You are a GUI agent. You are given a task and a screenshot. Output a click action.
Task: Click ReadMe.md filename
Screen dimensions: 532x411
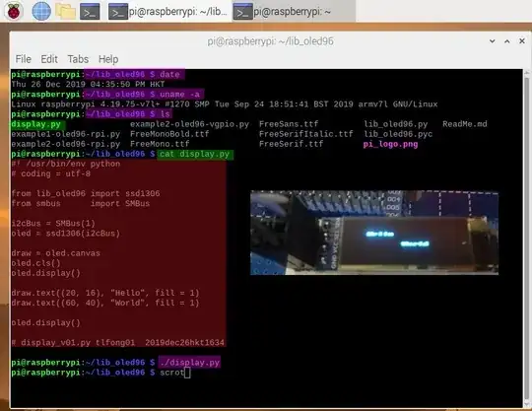click(x=464, y=124)
